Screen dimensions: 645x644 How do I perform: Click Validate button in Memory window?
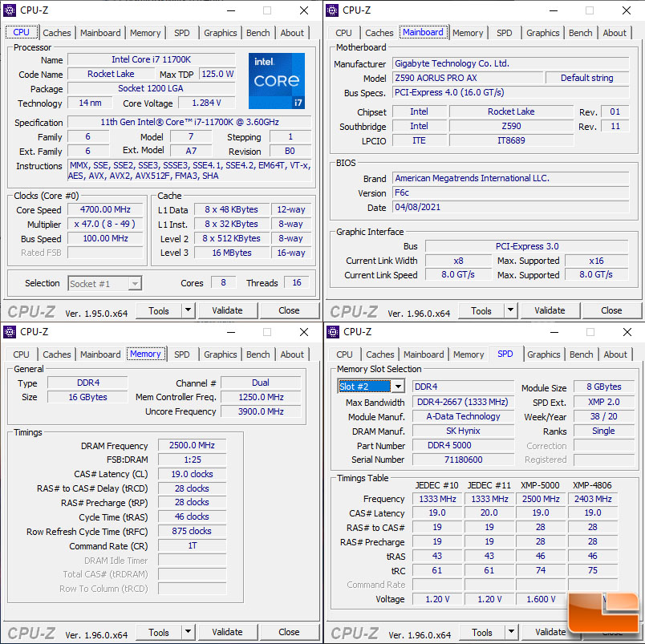click(227, 632)
